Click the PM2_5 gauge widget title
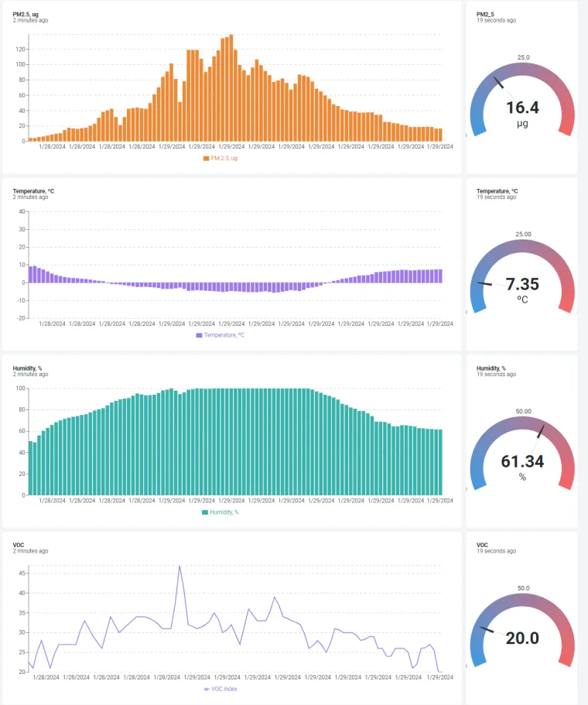The image size is (588, 705). tap(485, 15)
